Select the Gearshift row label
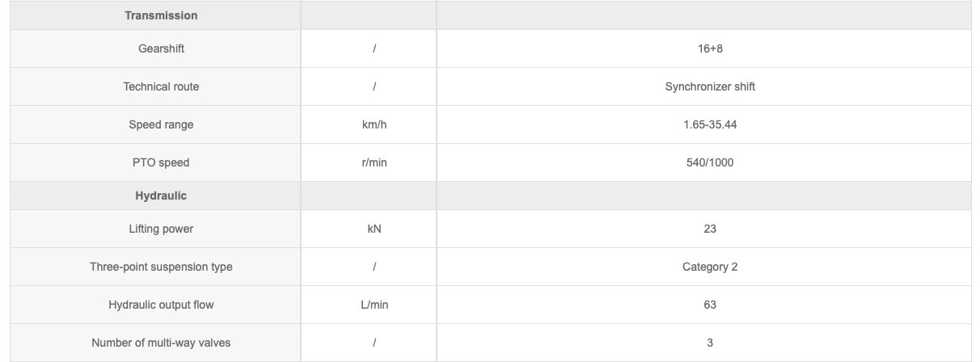 coord(161,48)
